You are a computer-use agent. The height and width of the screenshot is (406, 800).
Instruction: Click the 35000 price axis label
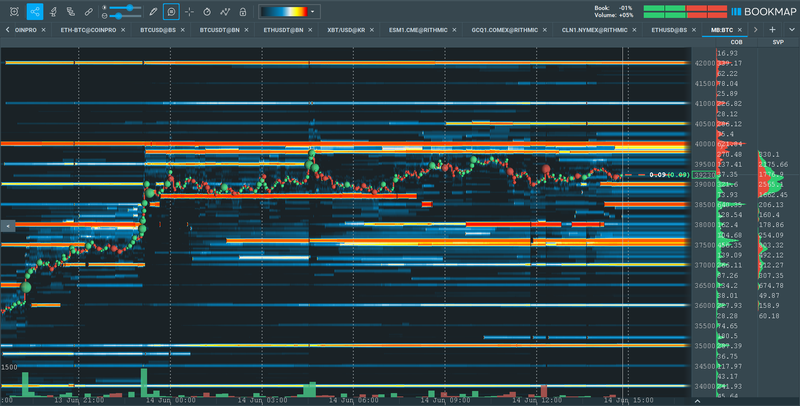tap(704, 346)
